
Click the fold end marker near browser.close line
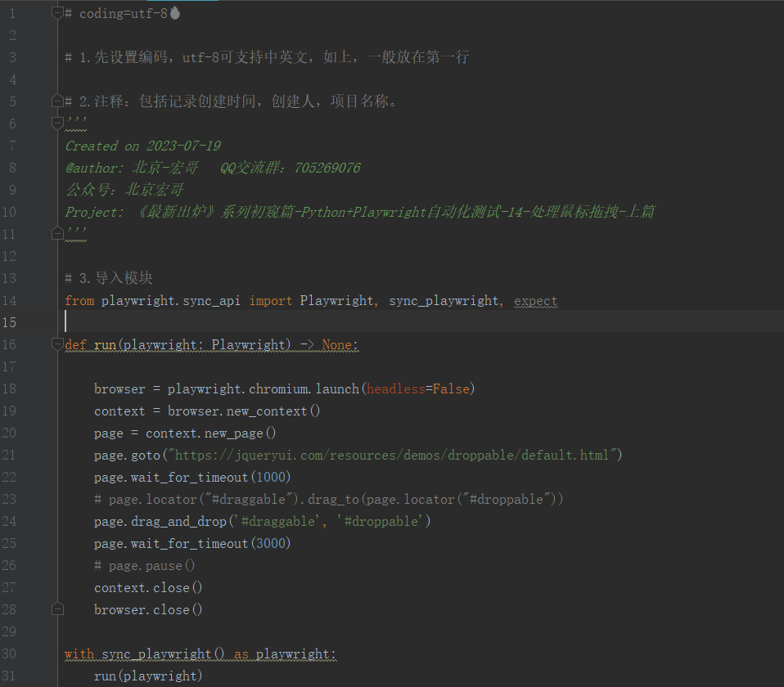pyautogui.click(x=57, y=608)
